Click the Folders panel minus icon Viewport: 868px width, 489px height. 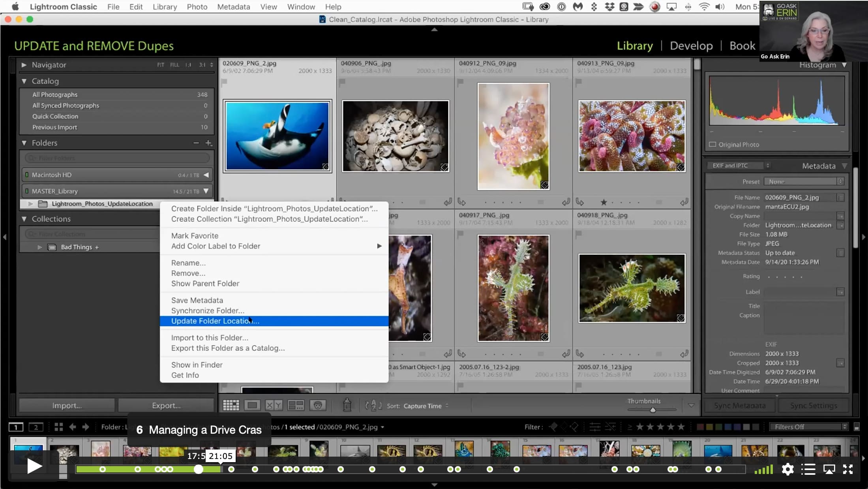point(196,143)
